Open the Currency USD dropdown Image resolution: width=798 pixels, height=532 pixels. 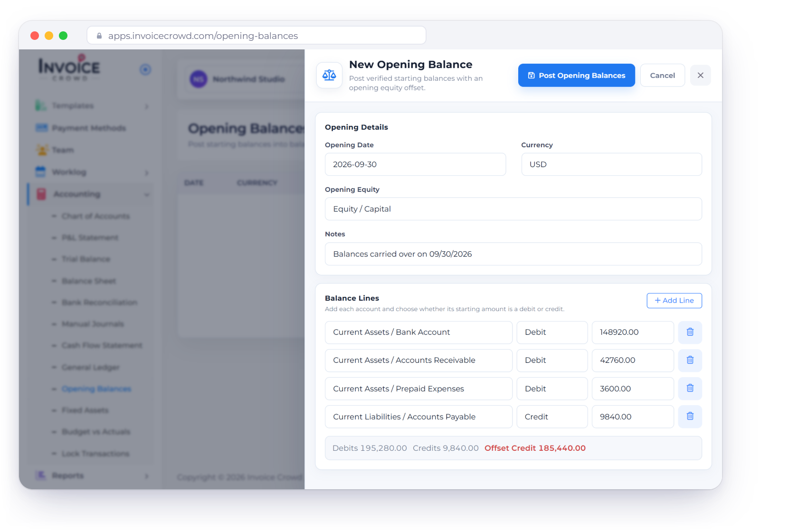point(611,164)
